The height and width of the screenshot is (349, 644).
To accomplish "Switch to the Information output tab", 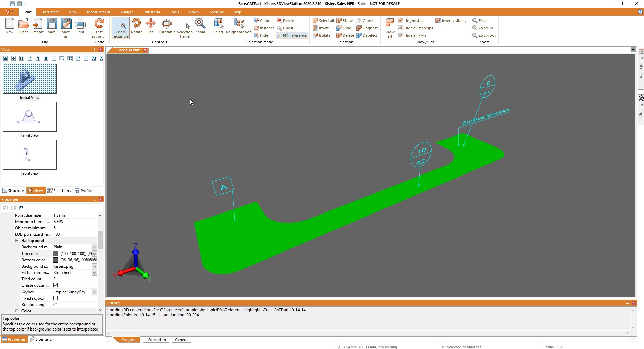I will pyautogui.click(x=155, y=340).
